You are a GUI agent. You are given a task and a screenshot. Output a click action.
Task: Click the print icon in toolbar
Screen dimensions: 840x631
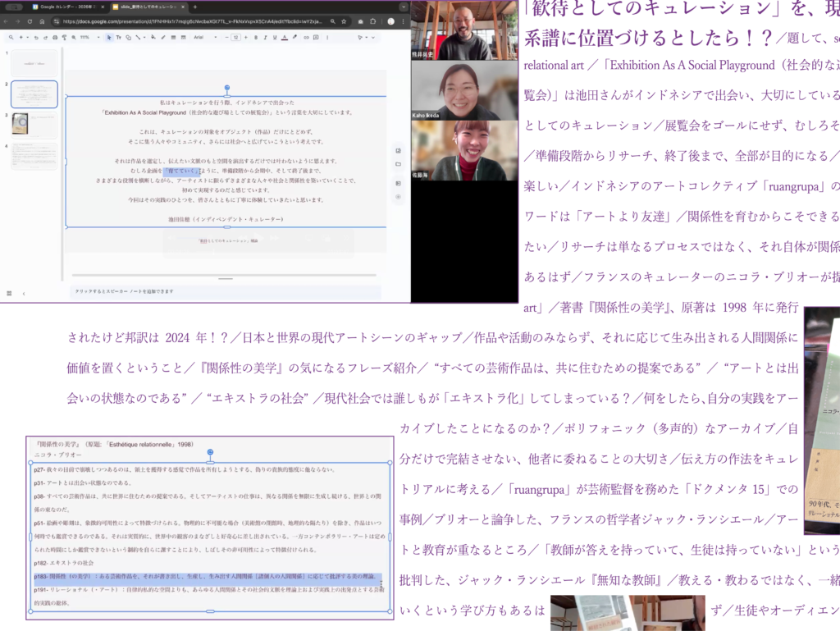(55, 37)
